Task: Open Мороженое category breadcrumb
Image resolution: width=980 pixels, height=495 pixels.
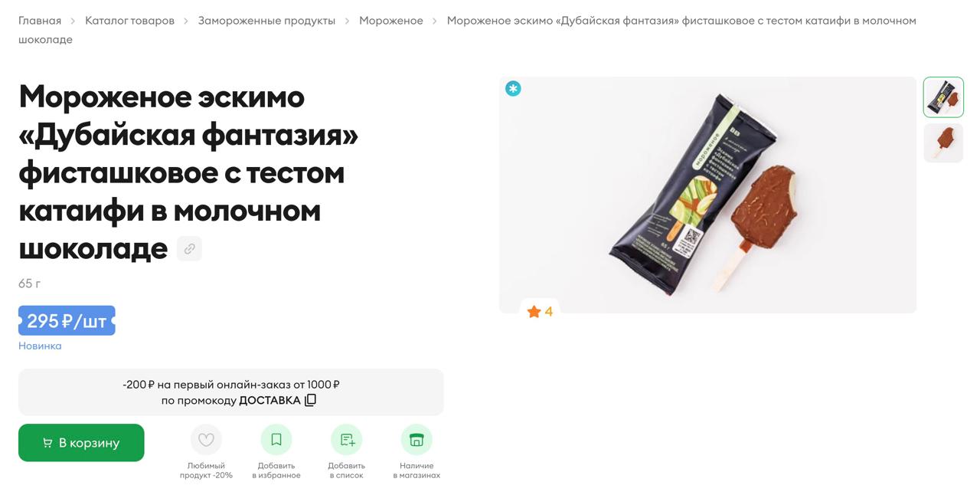Action: (391, 21)
